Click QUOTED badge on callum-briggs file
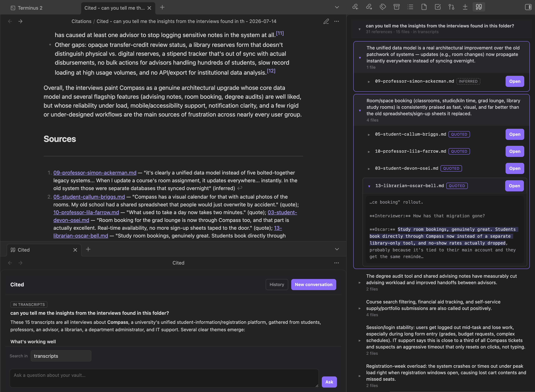Viewport: 535px width, 392px height. tap(459, 134)
